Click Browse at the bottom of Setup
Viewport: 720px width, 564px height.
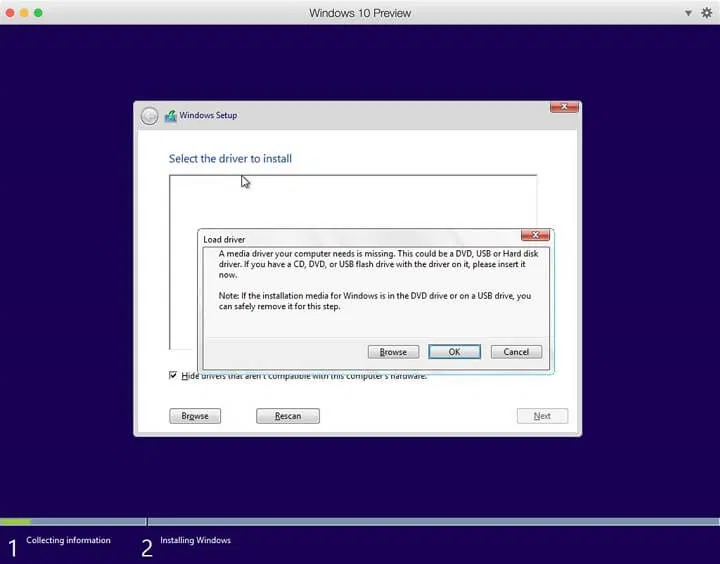[195, 416]
